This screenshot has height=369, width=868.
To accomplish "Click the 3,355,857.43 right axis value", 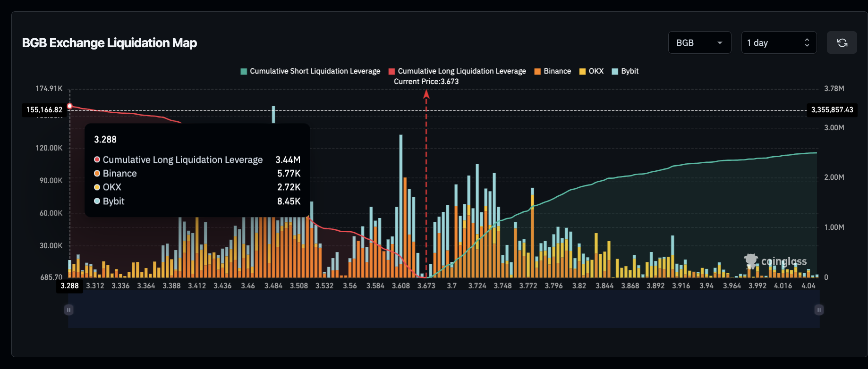I will click(832, 110).
